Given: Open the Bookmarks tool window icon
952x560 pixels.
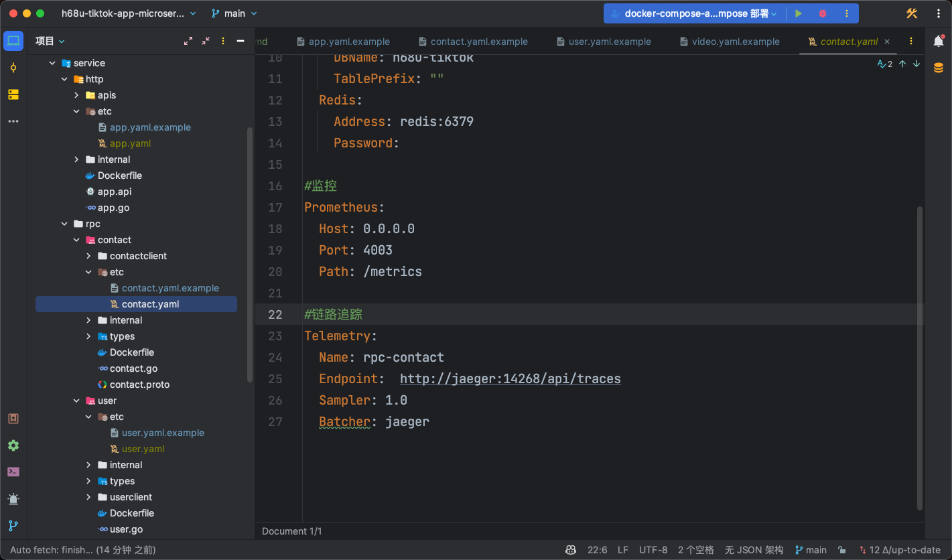Looking at the screenshot, I should coord(13,419).
